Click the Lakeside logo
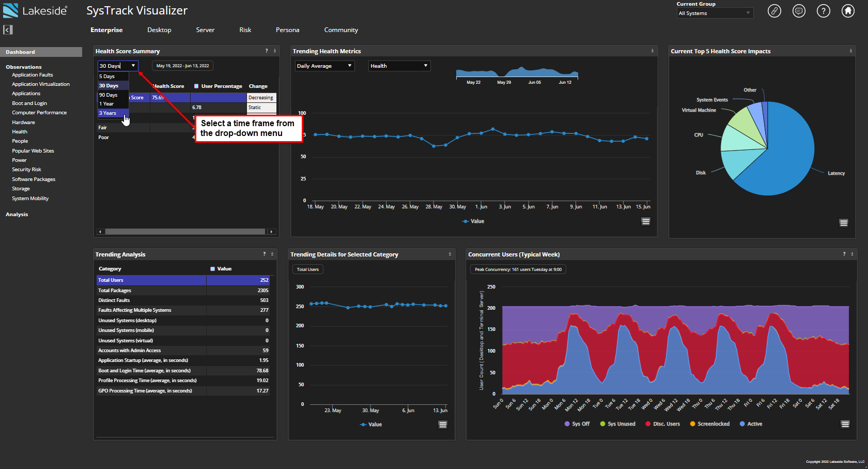The width and height of the screenshot is (868, 469). click(35, 10)
